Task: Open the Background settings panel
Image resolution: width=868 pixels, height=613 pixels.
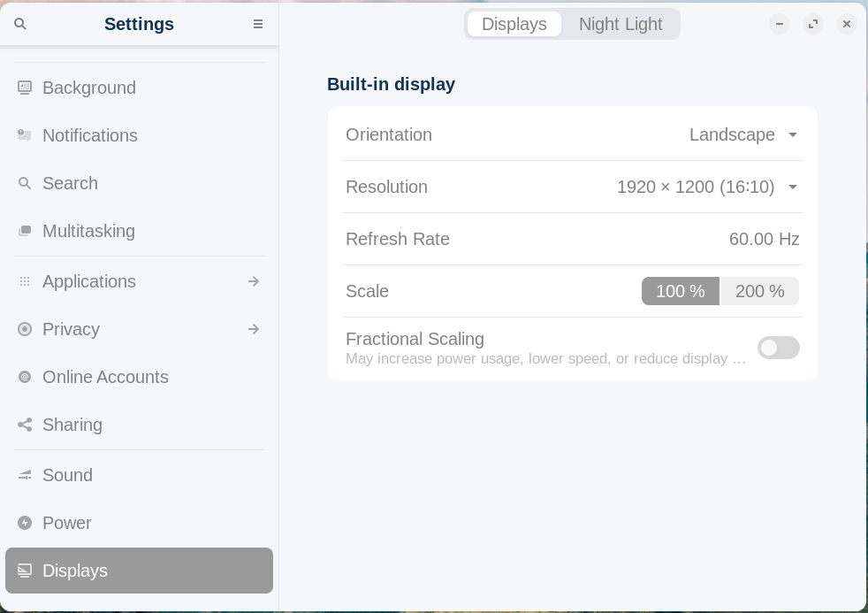Action: point(139,88)
